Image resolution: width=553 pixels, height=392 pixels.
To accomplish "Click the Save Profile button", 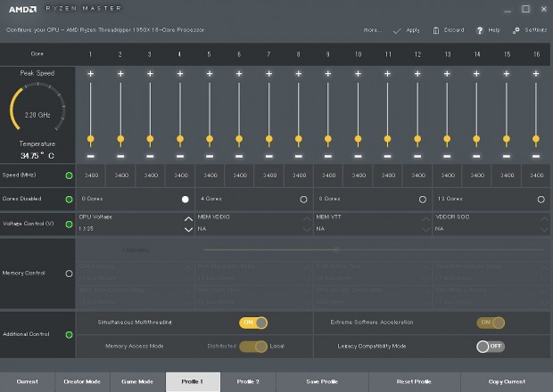I will (x=322, y=382).
